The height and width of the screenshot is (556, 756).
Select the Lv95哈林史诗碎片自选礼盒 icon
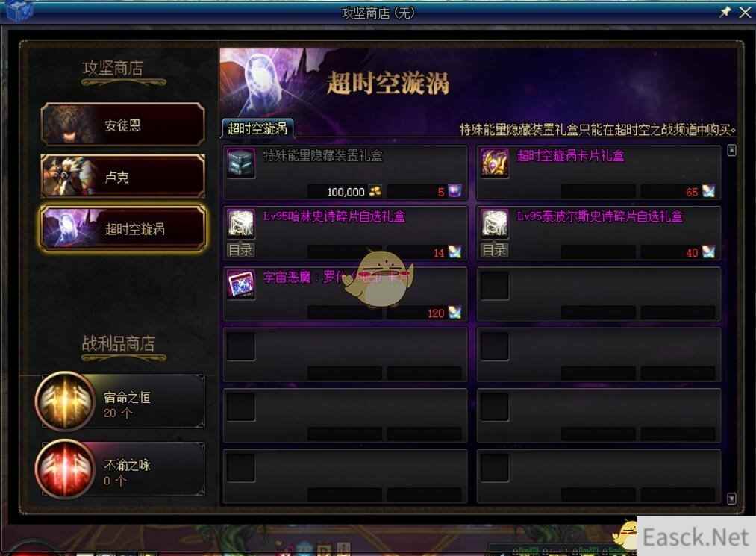click(x=240, y=224)
